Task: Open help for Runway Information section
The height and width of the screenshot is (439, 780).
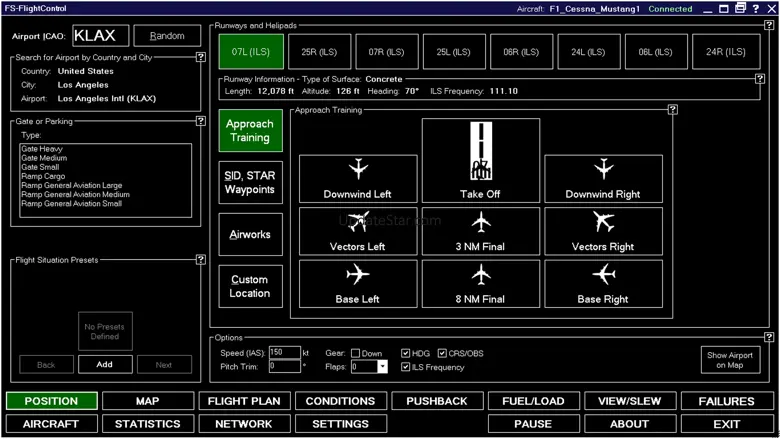Action: tap(760, 78)
